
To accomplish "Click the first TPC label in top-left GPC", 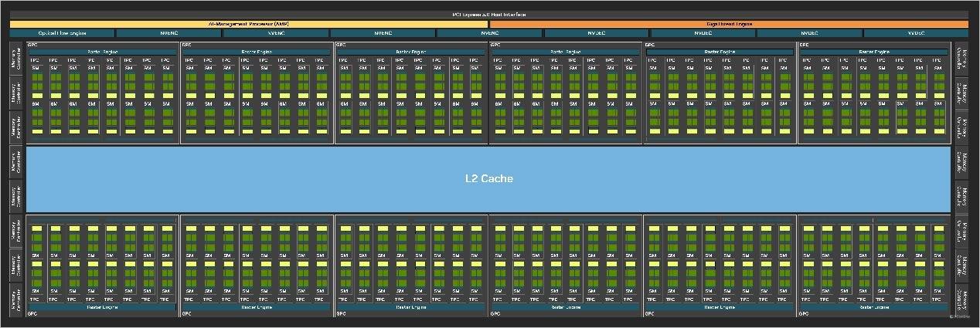I will 35,59.
